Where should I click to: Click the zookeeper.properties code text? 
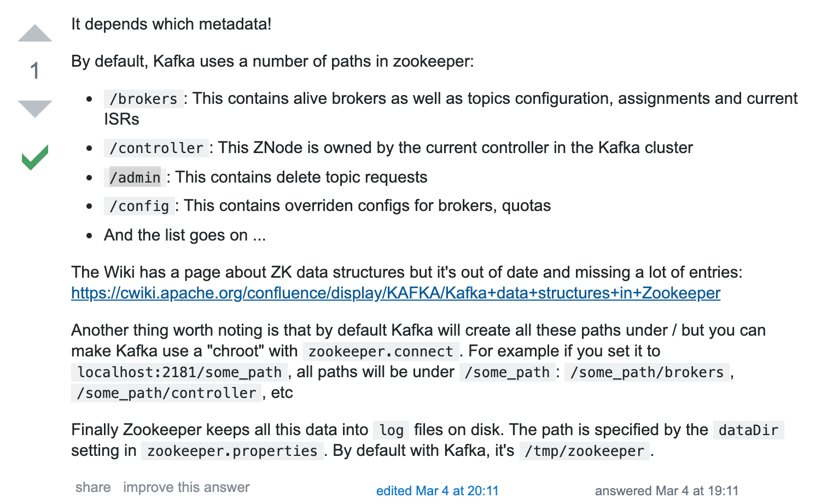tap(232, 451)
